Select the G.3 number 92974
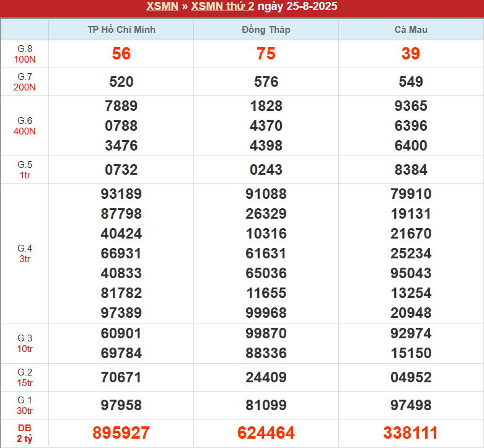 pyautogui.click(x=411, y=333)
